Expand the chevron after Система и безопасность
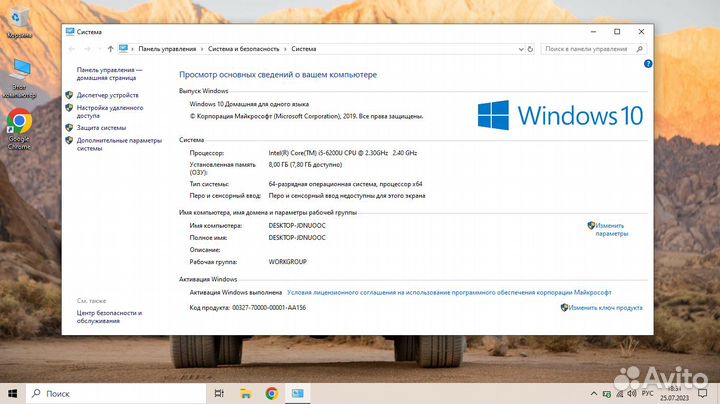720x404 pixels. pyautogui.click(x=285, y=49)
